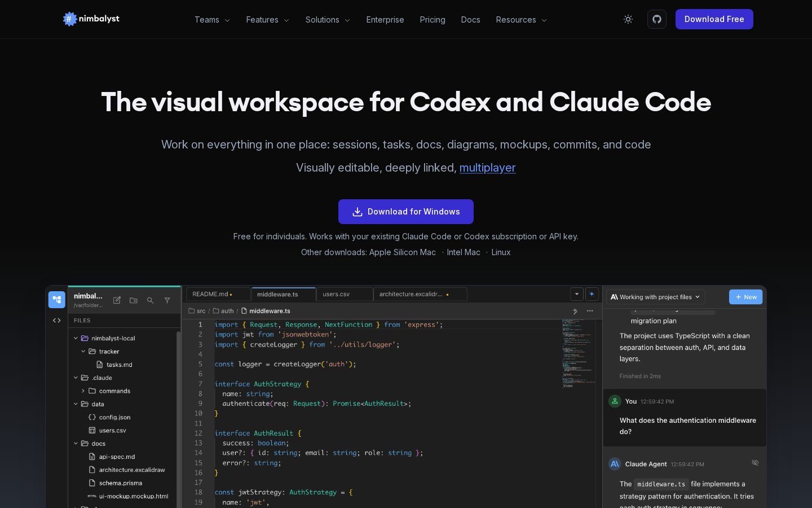Screen dimensions: 812x508
Task: Go to the Pricing page
Action: point(433,20)
